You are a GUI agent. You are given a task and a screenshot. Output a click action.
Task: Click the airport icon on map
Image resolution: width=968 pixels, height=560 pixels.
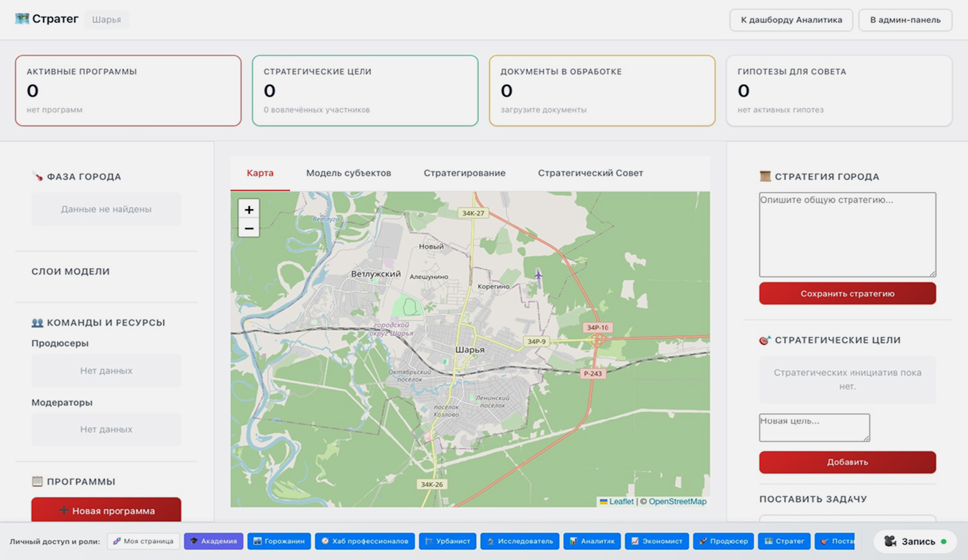pyautogui.click(x=538, y=275)
